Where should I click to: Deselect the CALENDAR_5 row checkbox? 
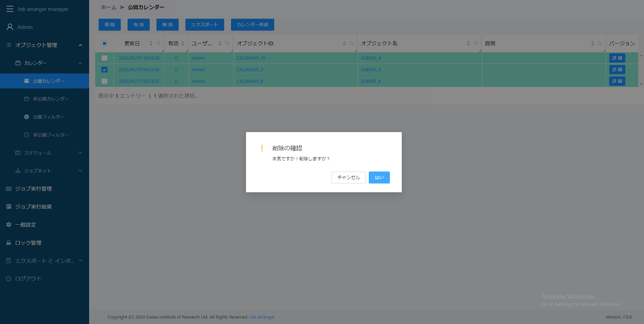point(104,69)
